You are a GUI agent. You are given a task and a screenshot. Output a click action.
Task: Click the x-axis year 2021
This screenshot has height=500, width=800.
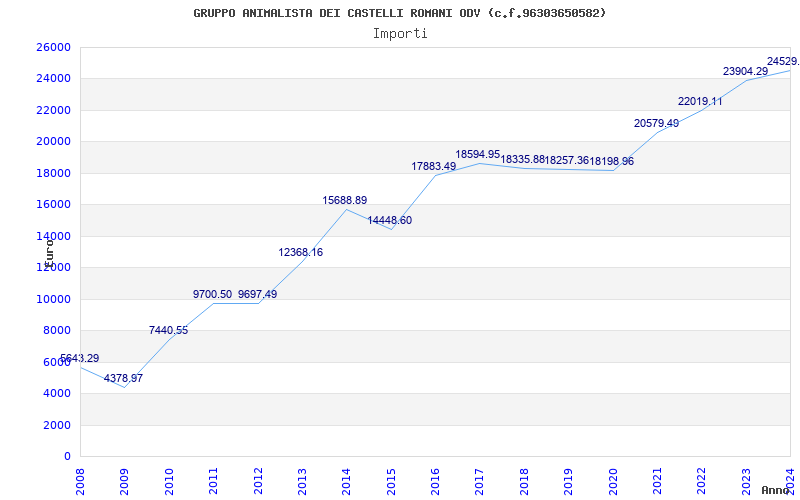(657, 482)
